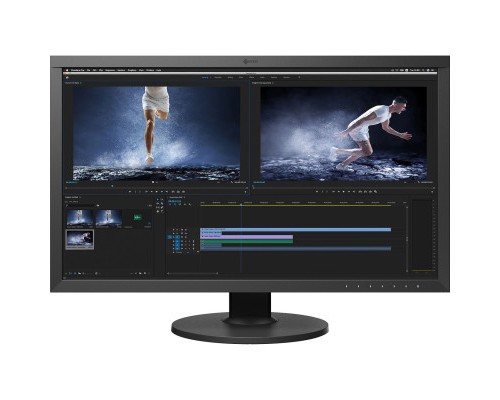500x400 pixels.
Task: Click the timeline horizontal zoom scrollbar
Action: click(x=193, y=273)
